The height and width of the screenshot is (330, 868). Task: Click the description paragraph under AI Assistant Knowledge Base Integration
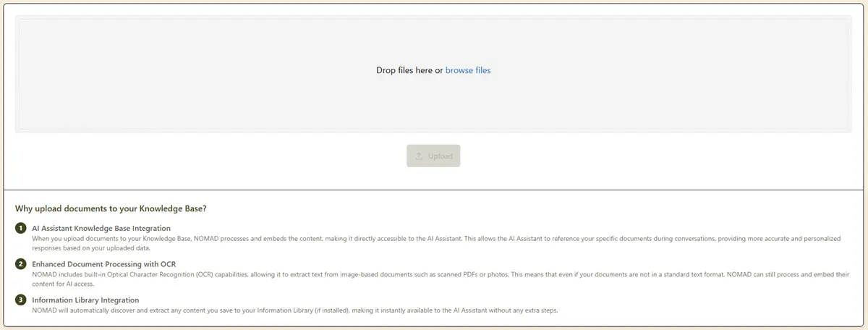click(362, 242)
